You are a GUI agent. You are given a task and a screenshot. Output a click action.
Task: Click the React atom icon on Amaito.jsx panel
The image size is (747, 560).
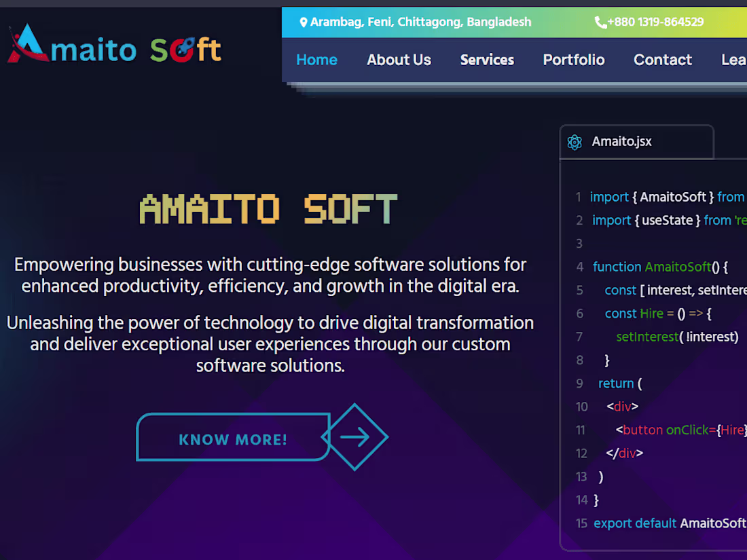(x=575, y=142)
